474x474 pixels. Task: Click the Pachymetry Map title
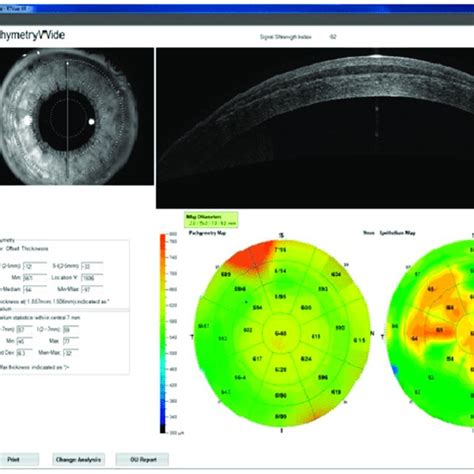point(207,233)
